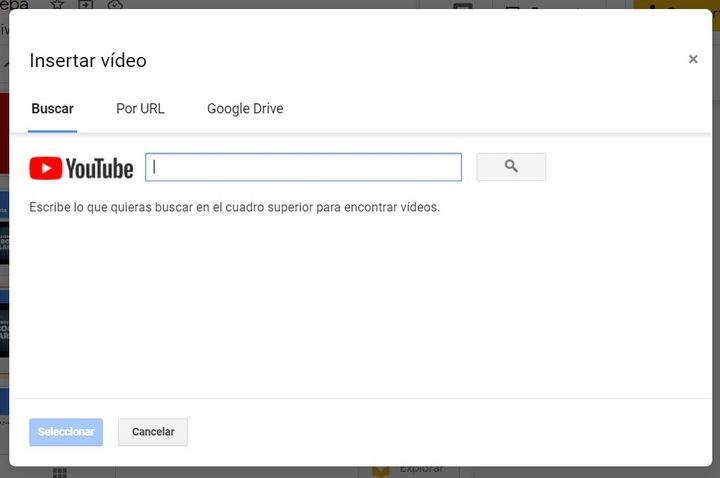
Task: Click the Cancelar button
Action: (153, 432)
